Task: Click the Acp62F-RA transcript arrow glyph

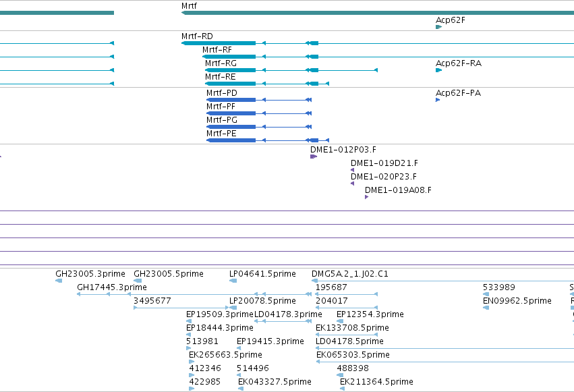Action: (438, 70)
